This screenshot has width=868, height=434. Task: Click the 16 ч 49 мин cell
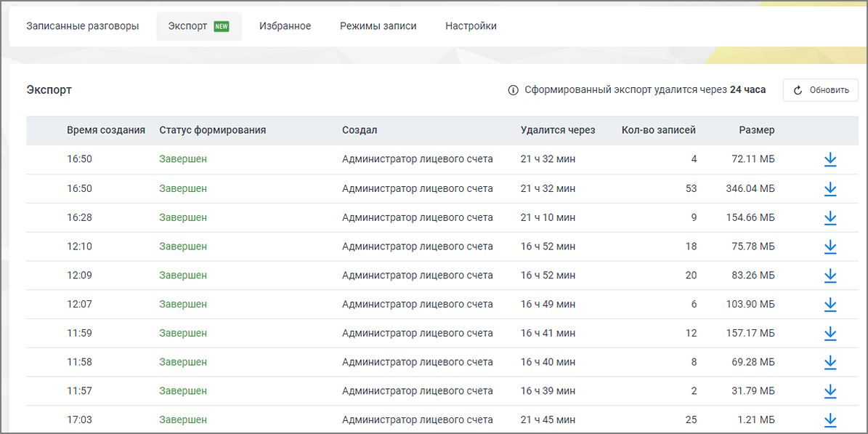pyautogui.click(x=548, y=305)
